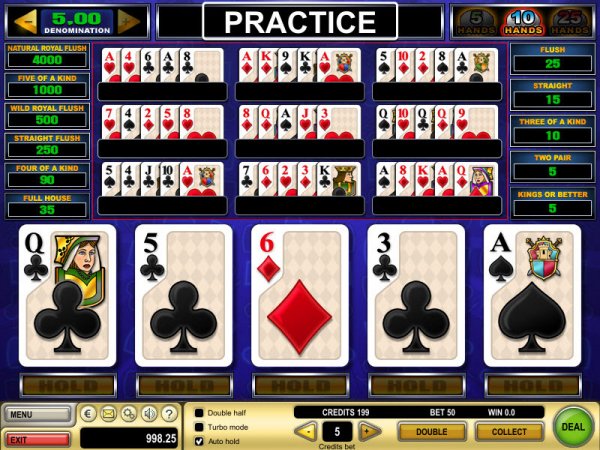Raise credits bet with plus arrow
600x450 pixels.
[369, 431]
